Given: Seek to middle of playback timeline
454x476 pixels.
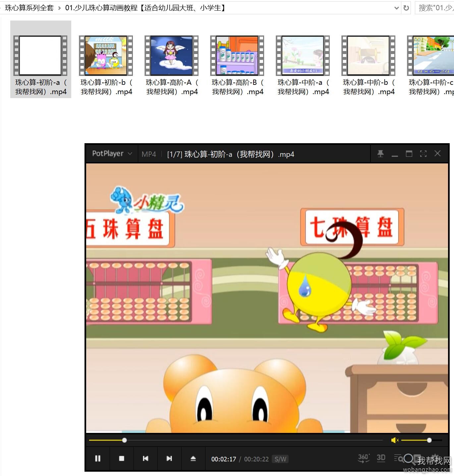Looking at the screenshot, I should 236,440.
